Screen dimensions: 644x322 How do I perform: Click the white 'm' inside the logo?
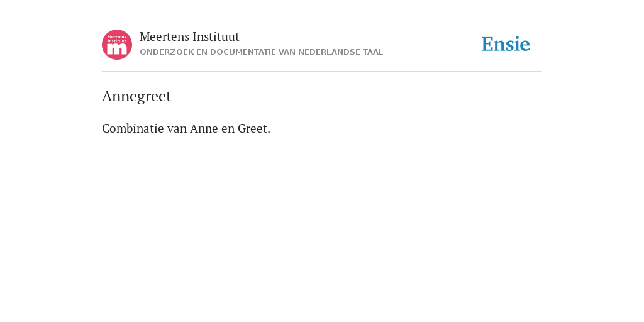click(117, 50)
